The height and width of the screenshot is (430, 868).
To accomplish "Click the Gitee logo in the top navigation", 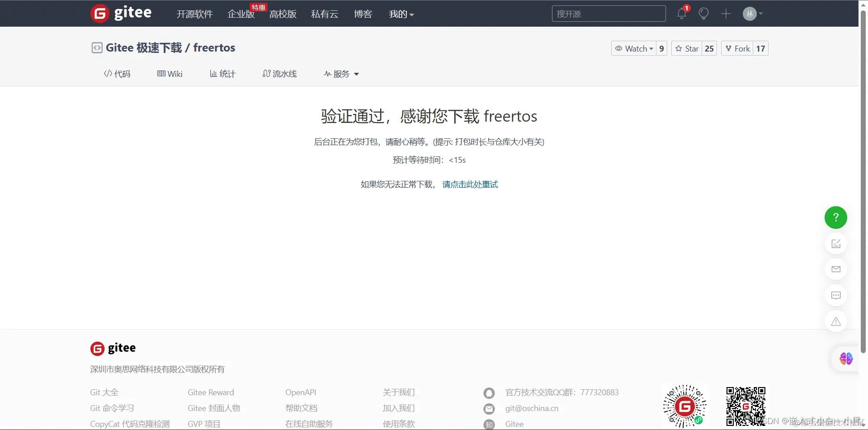I will [121, 13].
